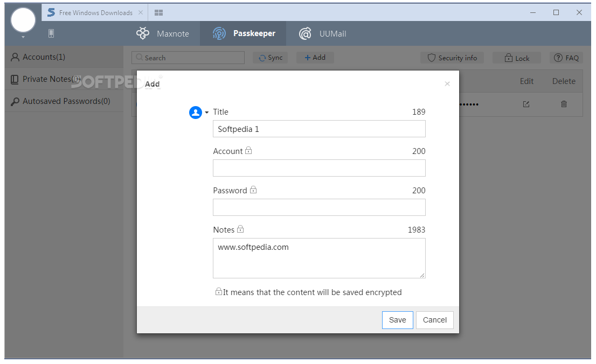Click the lock icon in the encryption hint
This screenshot has height=364, width=596.
[x=219, y=291]
